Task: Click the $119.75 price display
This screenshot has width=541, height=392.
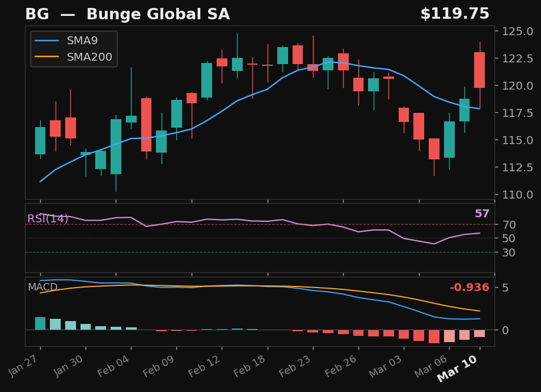Action: (x=455, y=13)
